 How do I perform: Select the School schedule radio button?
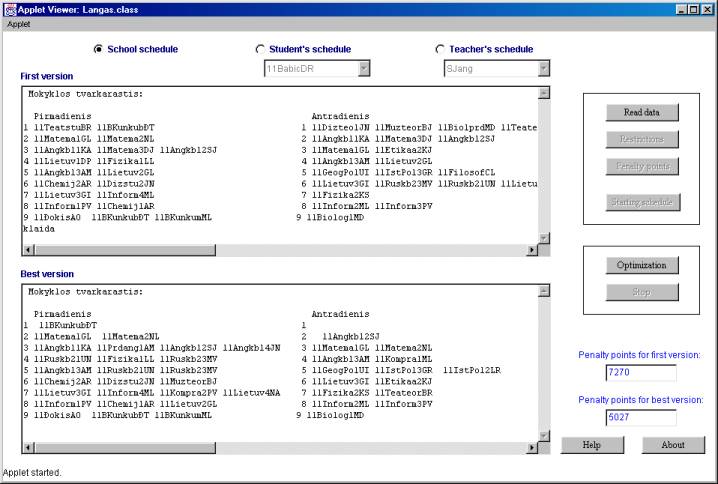(x=98, y=49)
